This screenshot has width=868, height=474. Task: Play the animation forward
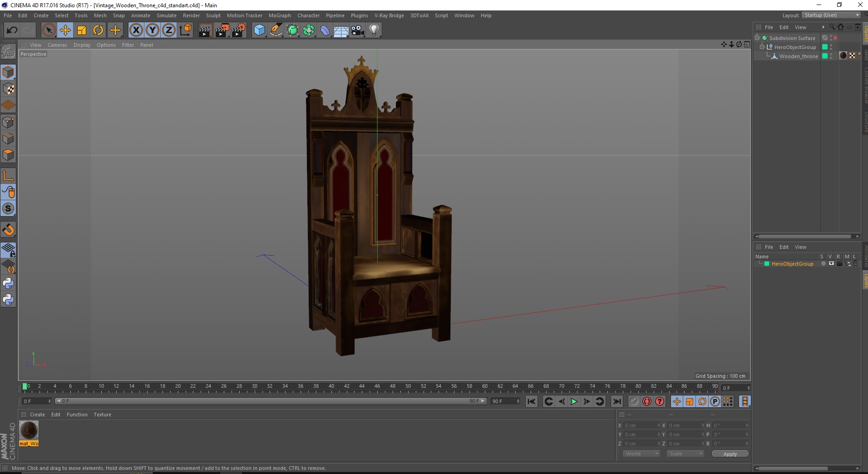coord(574,401)
